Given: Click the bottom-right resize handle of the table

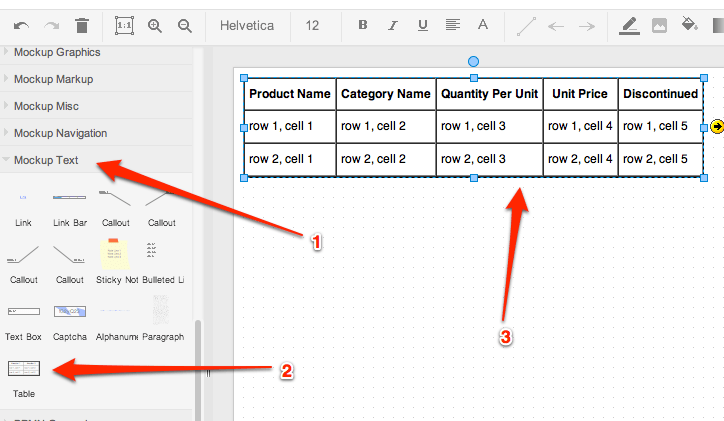Looking at the screenshot, I should point(704,178).
